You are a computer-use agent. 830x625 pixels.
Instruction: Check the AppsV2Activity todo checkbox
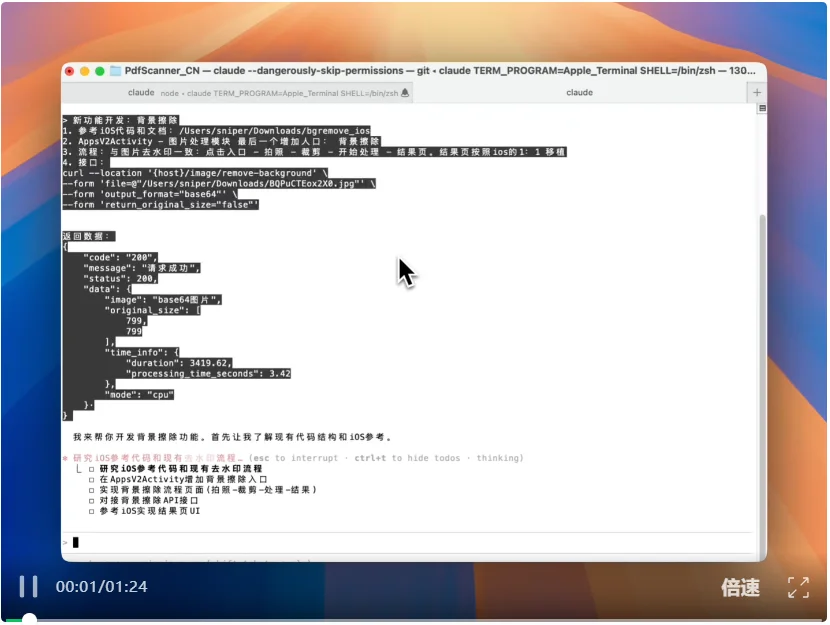(x=91, y=479)
